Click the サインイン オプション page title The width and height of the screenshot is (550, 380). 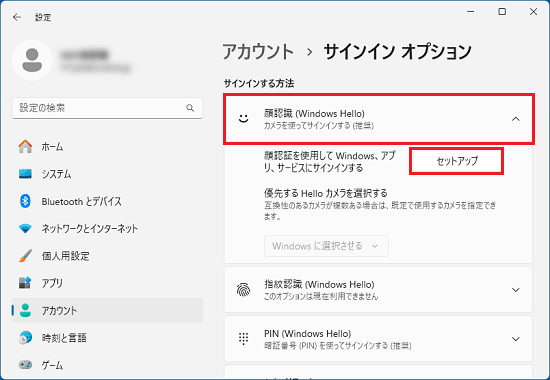coord(398,52)
